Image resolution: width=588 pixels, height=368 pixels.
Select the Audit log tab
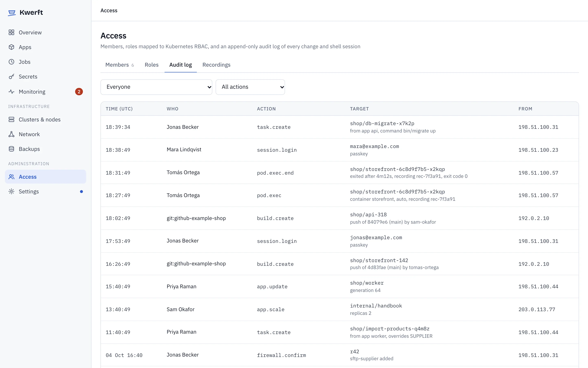pyautogui.click(x=180, y=65)
